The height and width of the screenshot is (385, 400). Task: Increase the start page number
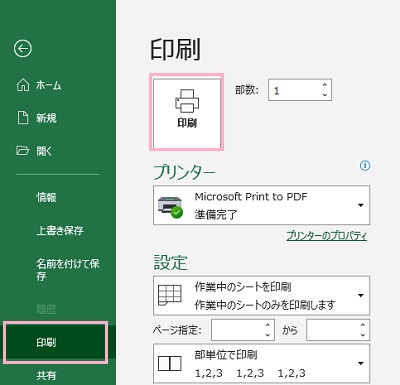[x=268, y=325]
